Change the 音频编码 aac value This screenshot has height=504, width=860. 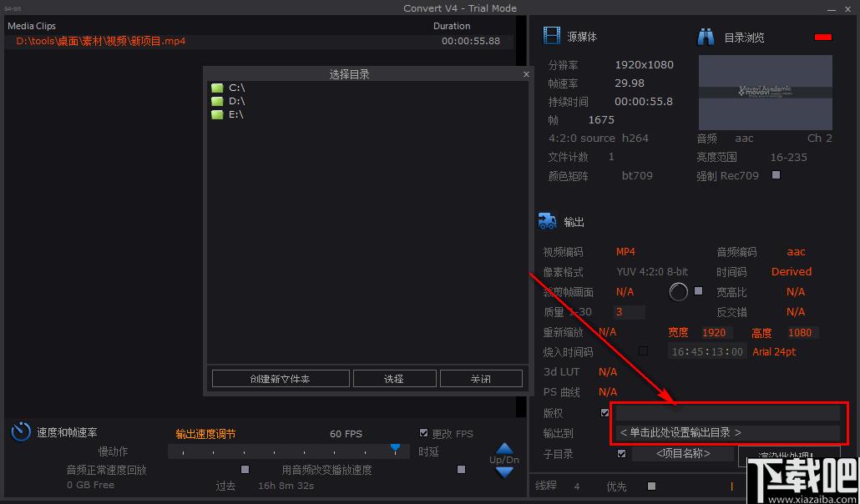click(x=796, y=252)
